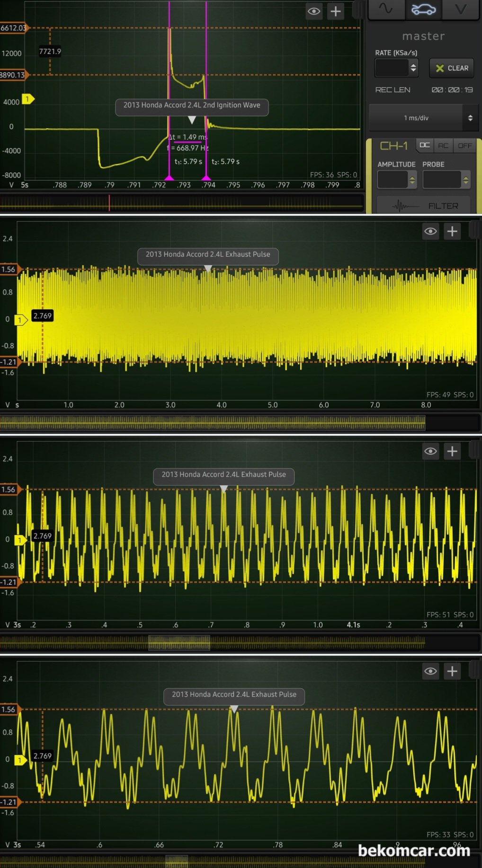482x868 pixels.
Task: Click the FILTER button
Action: tap(424, 206)
